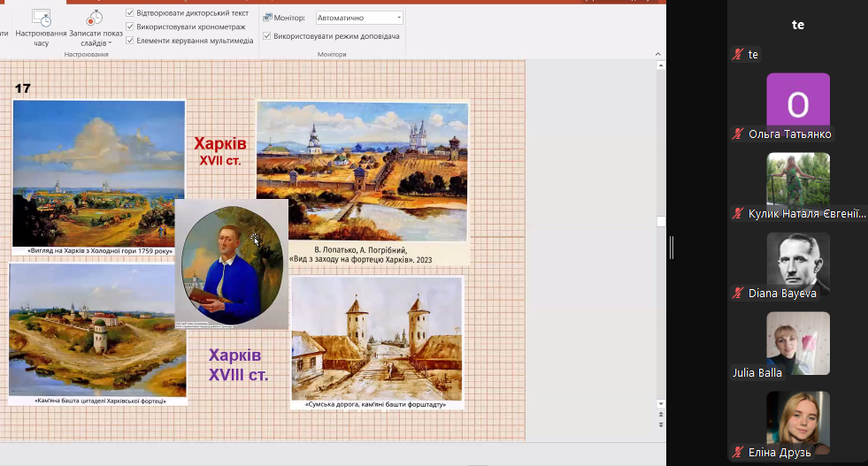Click caption 'Кам'яна башта цитаделі Харківської фортеці'
868x466 pixels.
[x=100, y=401]
